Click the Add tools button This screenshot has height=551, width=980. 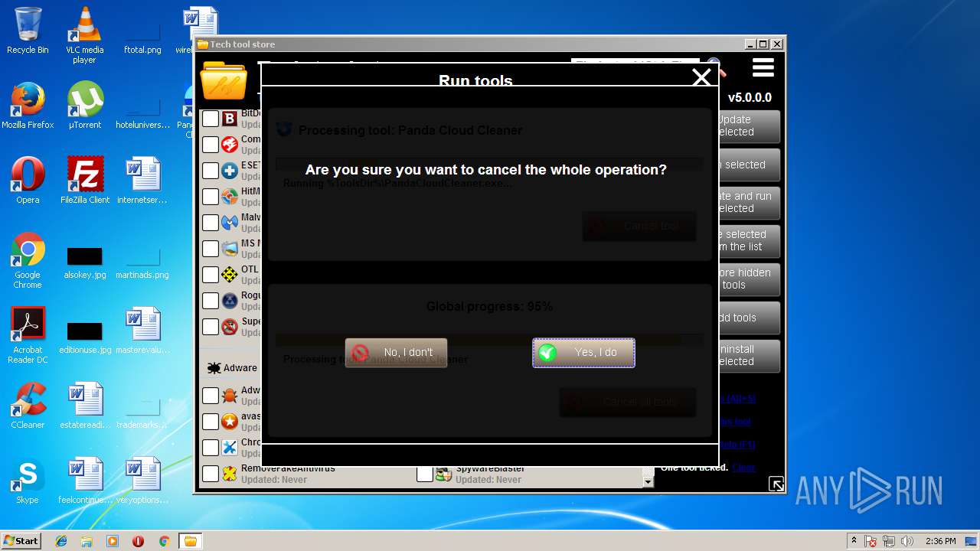point(749,318)
